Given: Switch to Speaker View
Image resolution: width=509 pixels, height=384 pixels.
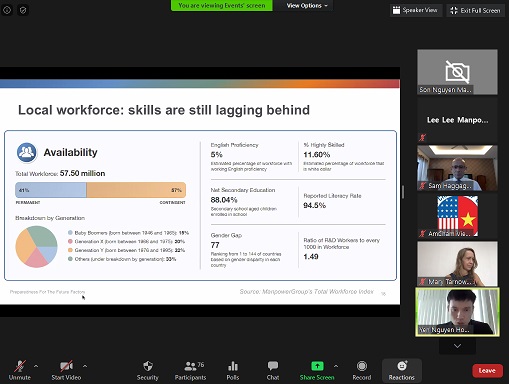Looking at the screenshot, I should click(416, 10).
